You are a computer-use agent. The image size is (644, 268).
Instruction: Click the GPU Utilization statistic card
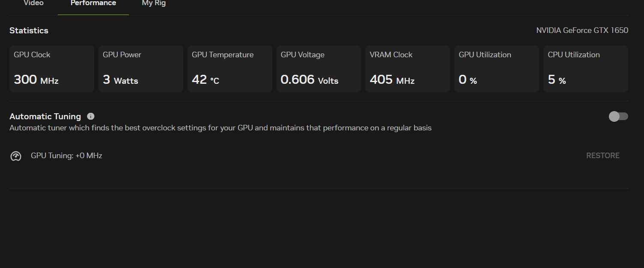coord(496,68)
